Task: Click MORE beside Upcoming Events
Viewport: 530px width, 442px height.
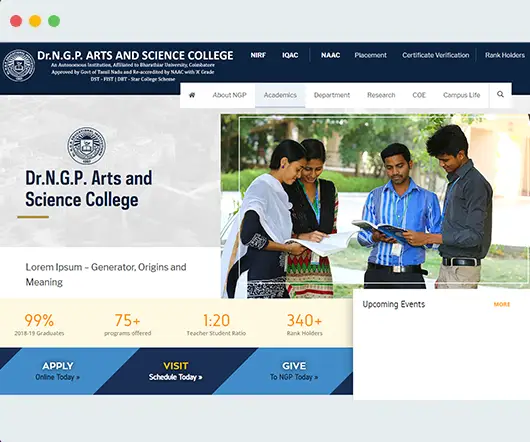Action: pyautogui.click(x=502, y=304)
